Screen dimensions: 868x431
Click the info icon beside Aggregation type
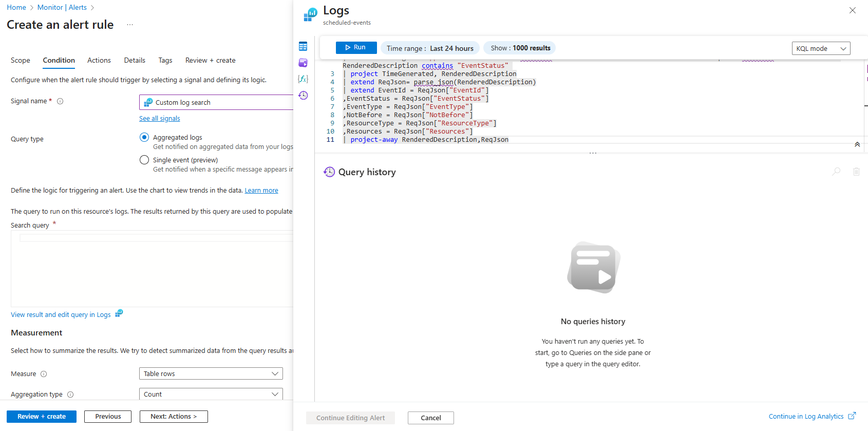coord(70,395)
